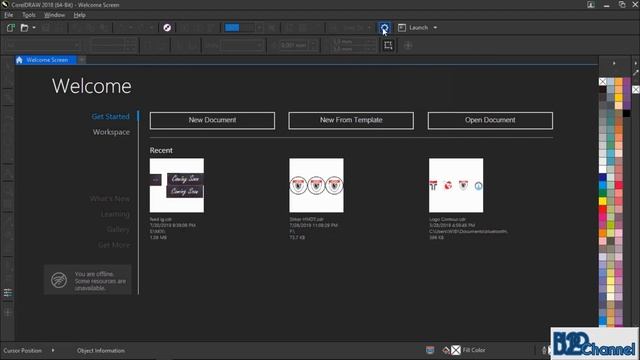Click the plus icon at toolbox bottom
This screenshot has height=360, width=640.
pos(8,313)
